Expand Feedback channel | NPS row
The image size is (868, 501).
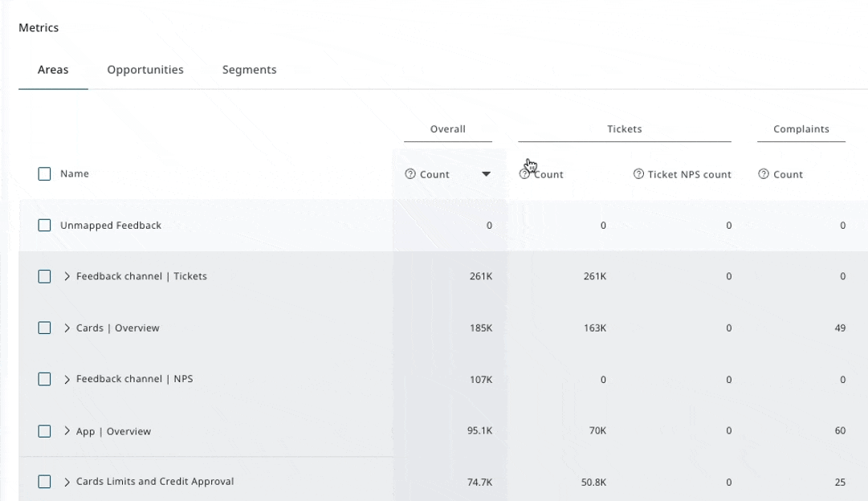tap(67, 379)
